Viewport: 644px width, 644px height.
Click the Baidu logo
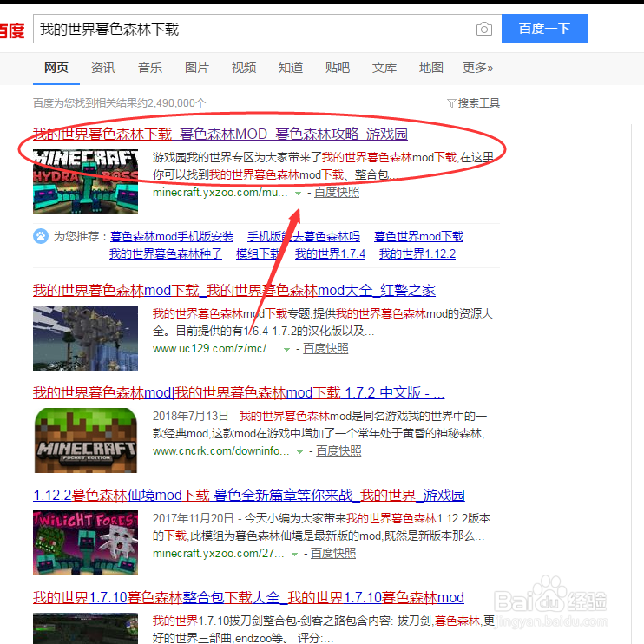[12, 30]
